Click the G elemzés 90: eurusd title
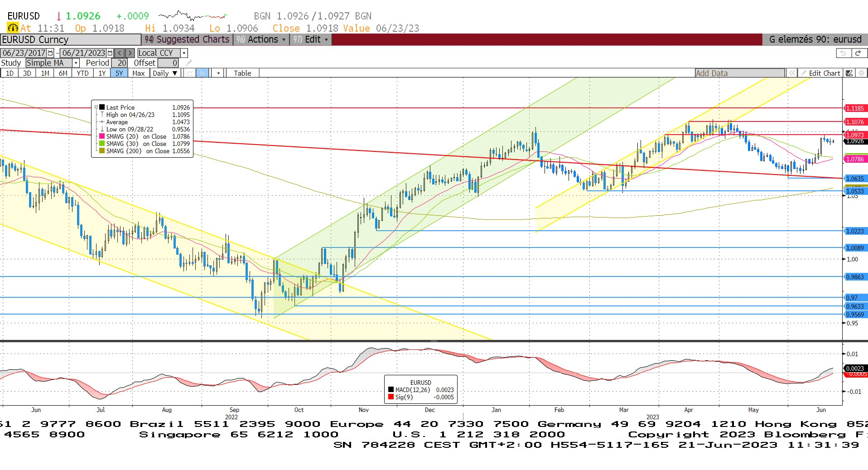The height and width of the screenshot is (470, 868). 815,39
